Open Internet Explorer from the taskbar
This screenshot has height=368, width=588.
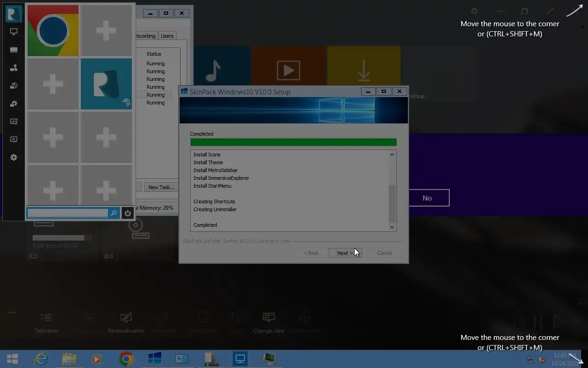[x=41, y=359]
